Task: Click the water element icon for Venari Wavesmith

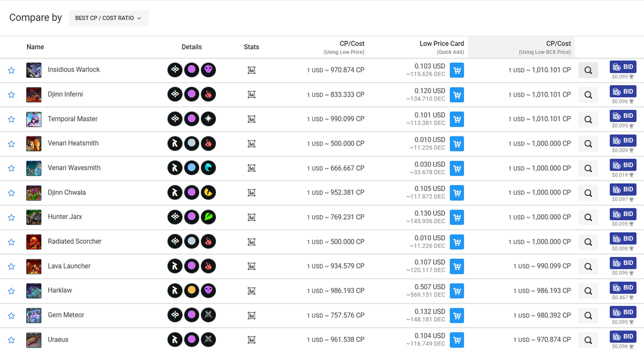Action: pos(208,168)
